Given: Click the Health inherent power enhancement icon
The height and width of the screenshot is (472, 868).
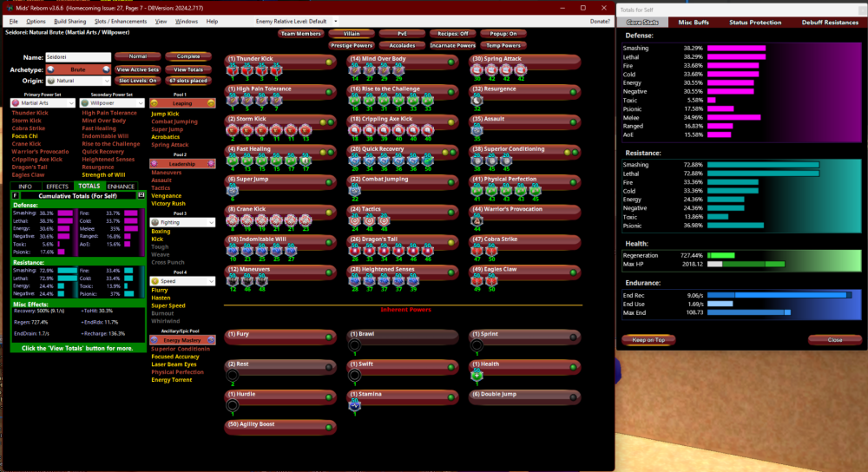Looking at the screenshot, I should pyautogui.click(x=477, y=375).
